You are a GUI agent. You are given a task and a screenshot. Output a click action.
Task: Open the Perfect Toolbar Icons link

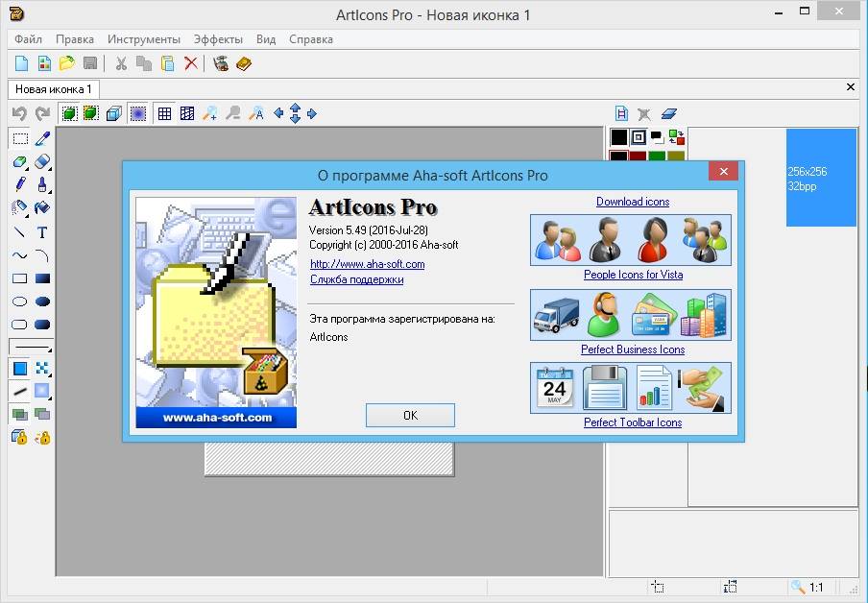pos(633,422)
